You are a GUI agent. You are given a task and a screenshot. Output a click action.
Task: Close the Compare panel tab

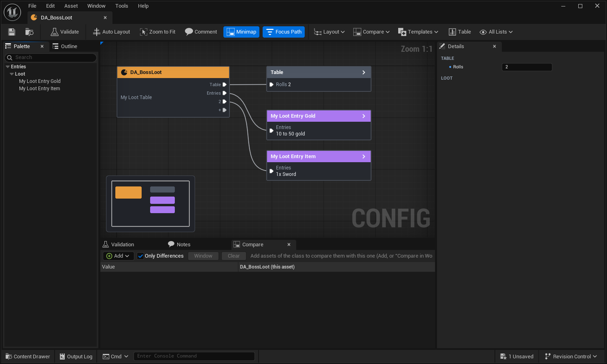(x=289, y=245)
